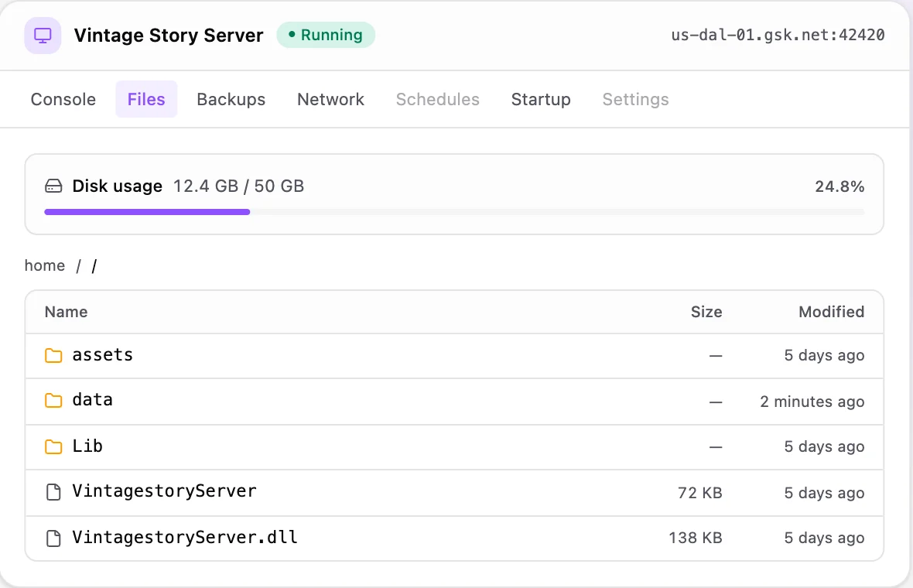Click the file icon beside VintagestoryServer.dll
The image size is (913, 588).
click(x=53, y=538)
